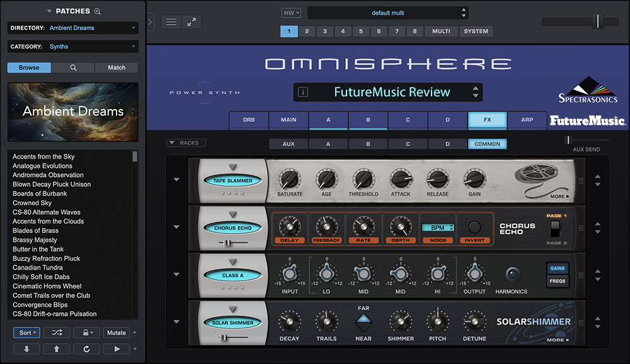The image size is (630, 364).
Task: Open the Chorus Echo BPM mode dropdown
Action: tap(438, 227)
